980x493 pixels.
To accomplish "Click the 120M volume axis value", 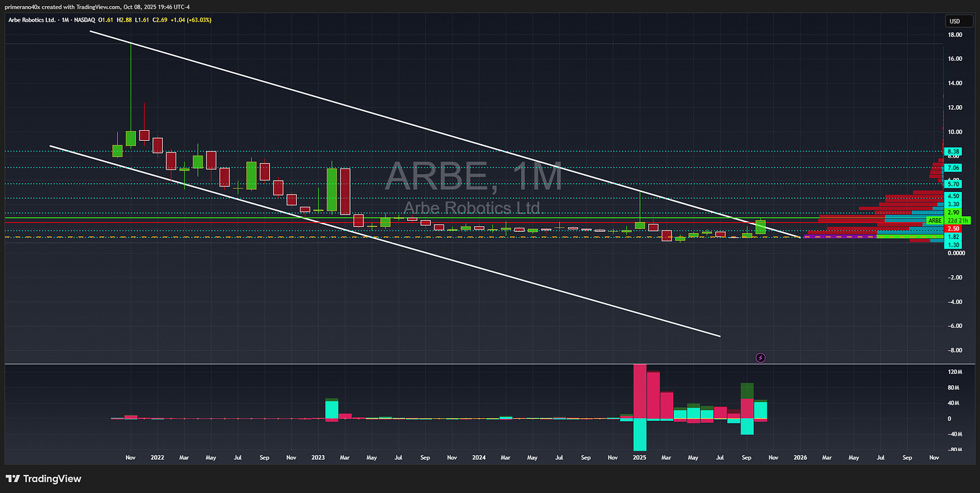I will pyautogui.click(x=954, y=372).
